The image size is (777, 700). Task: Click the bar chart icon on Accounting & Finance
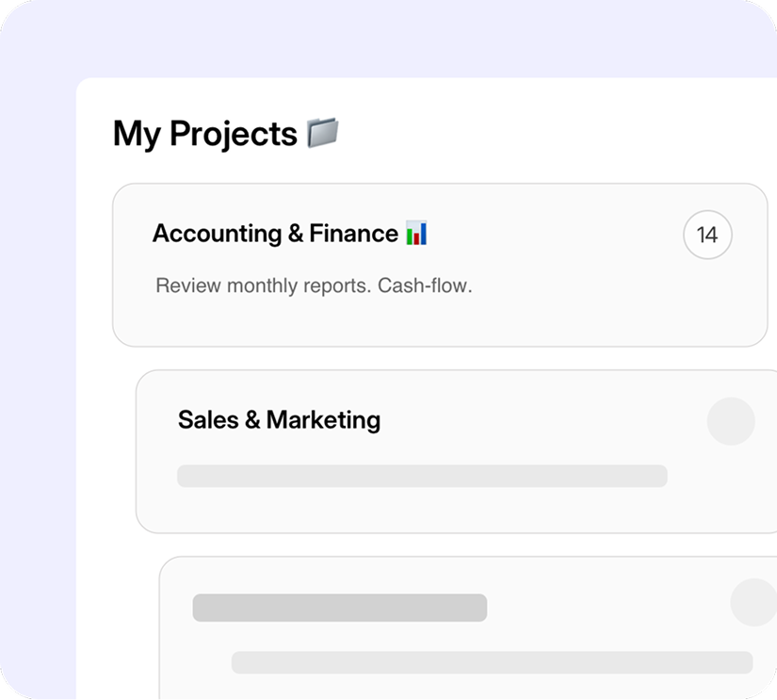(x=417, y=233)
